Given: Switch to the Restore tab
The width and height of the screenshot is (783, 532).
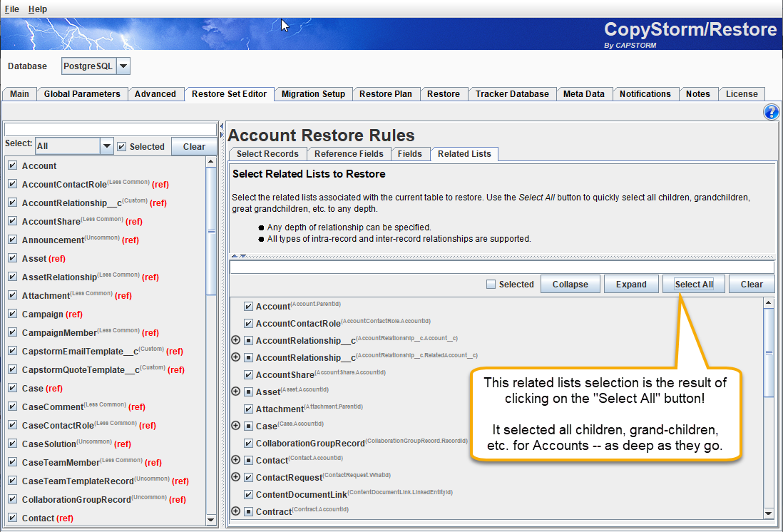Looking at the screenshot, I should click(444, 94).
